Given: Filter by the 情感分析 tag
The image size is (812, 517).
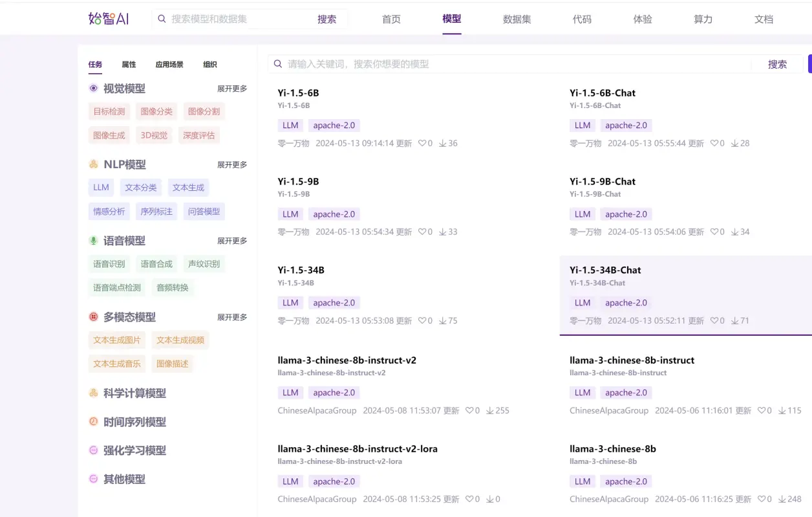Looking at the screenshot, I should point(109,212).
